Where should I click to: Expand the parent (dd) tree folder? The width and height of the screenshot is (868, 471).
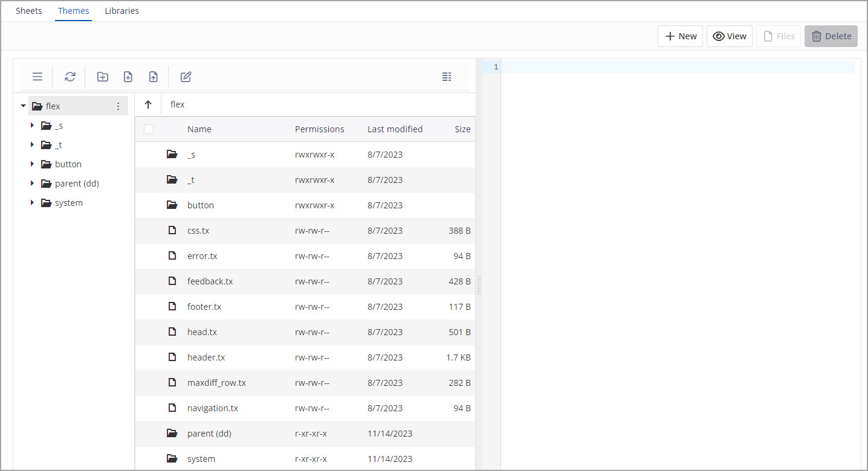(x=32, y=184)
